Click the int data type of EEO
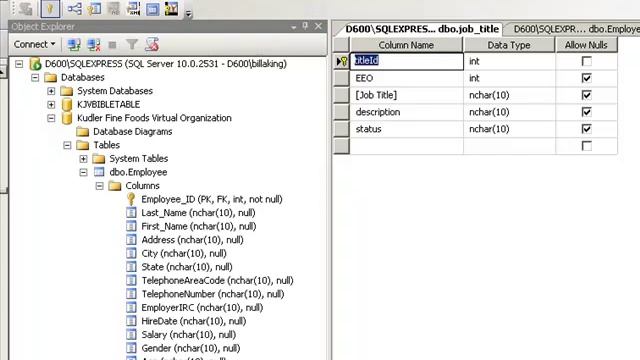 point(509,78)
